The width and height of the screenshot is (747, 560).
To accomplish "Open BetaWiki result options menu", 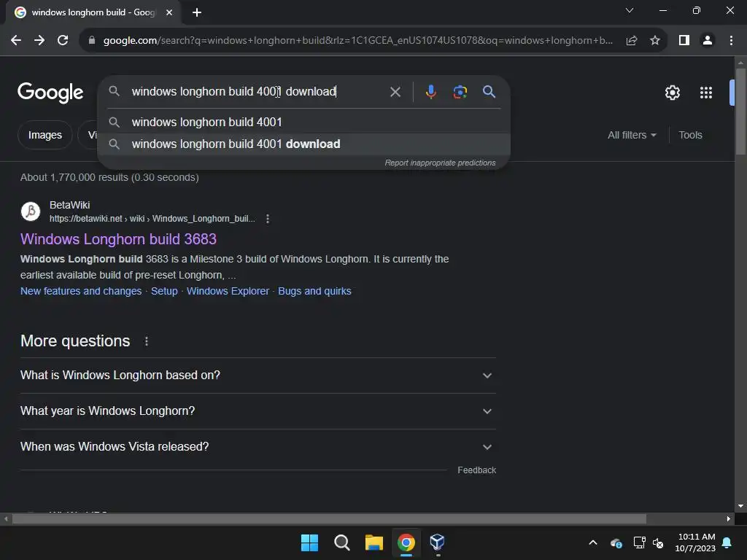I will pyautogui.click(x=268, y=219).
